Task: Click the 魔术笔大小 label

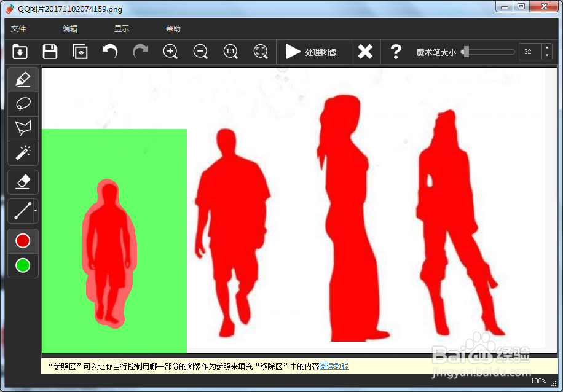Action: click(436, 52)
